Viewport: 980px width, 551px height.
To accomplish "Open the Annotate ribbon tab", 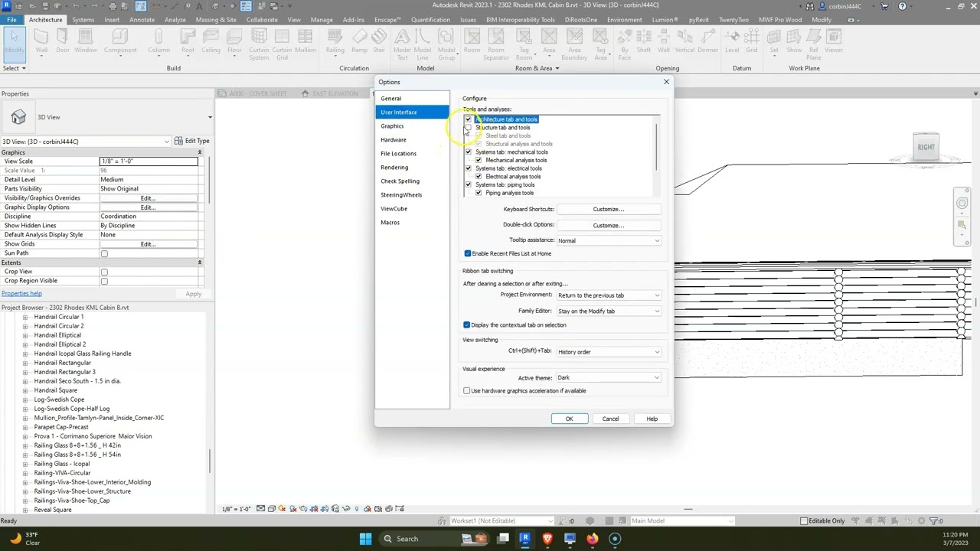I will [142, 20].
